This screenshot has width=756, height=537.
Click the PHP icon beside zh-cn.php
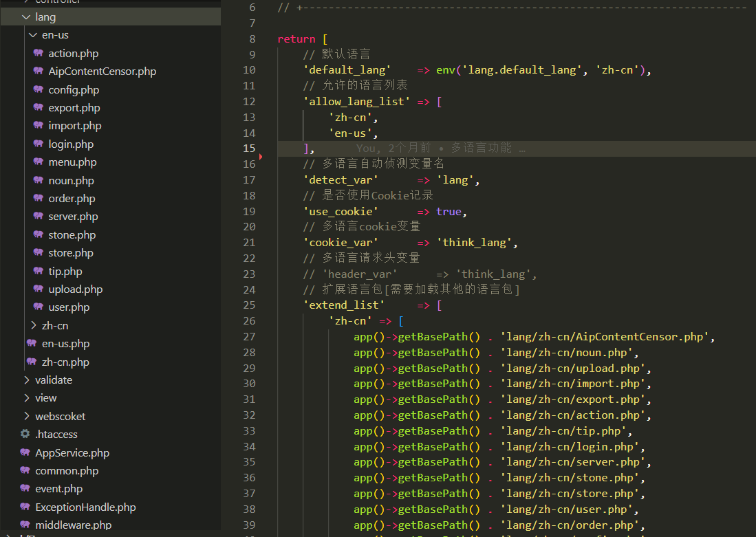pyautogui.click(x=32, y=362)
